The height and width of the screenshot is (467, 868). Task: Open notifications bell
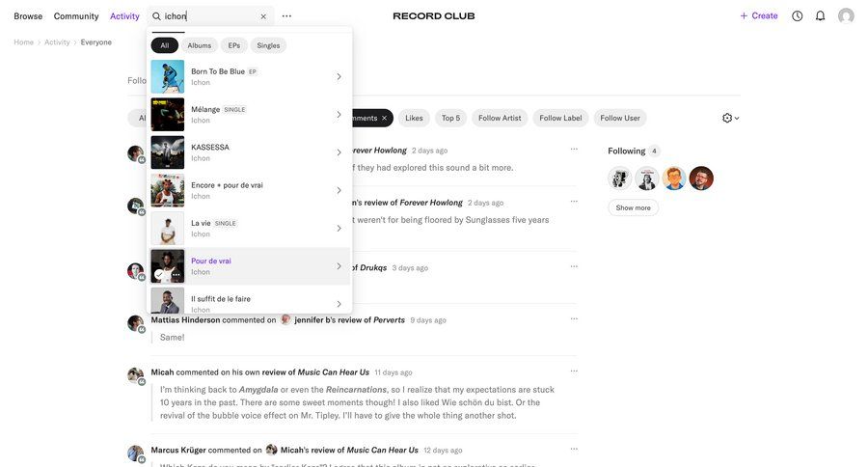821,16
